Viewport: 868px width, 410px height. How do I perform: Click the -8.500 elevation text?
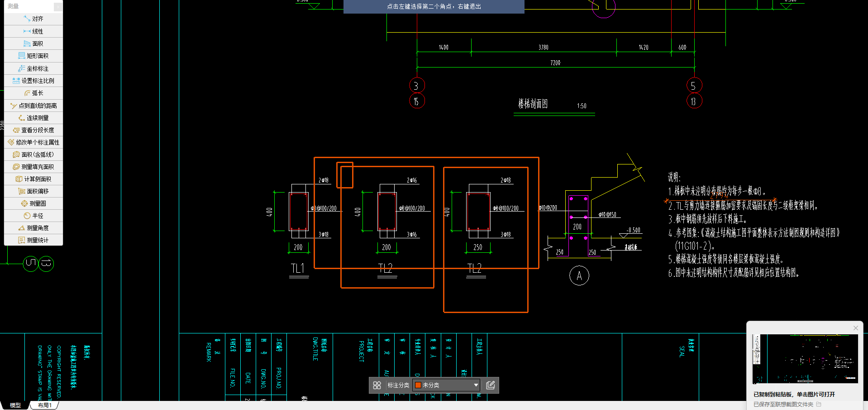pyautogui.click(x=634, y=230)
